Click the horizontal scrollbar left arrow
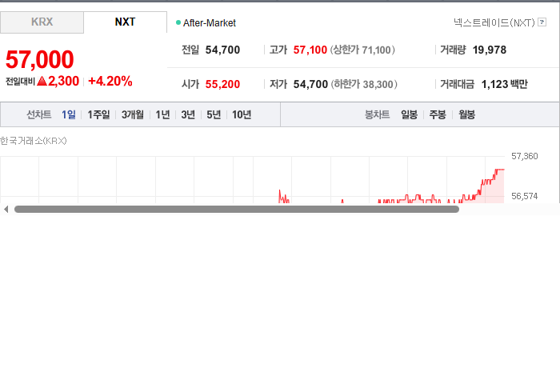Image resolution: width=560 pixels, height=392 pixels. point(6,210)
